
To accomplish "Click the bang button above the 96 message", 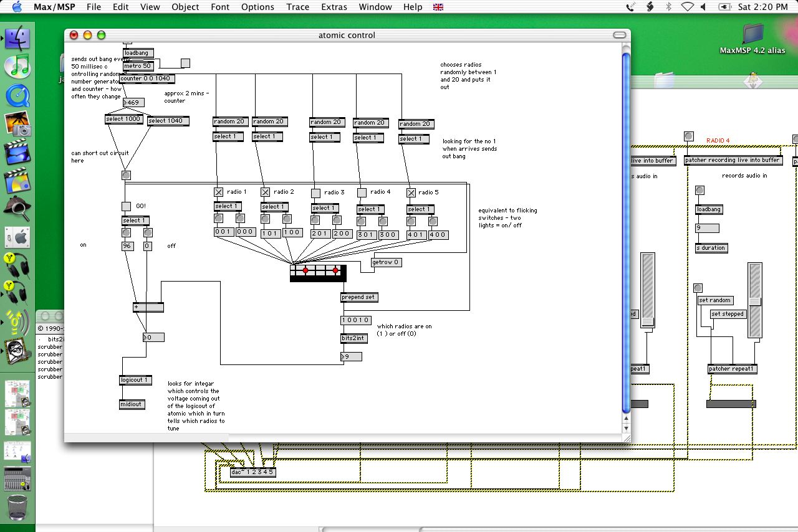I will click(126, 232).
